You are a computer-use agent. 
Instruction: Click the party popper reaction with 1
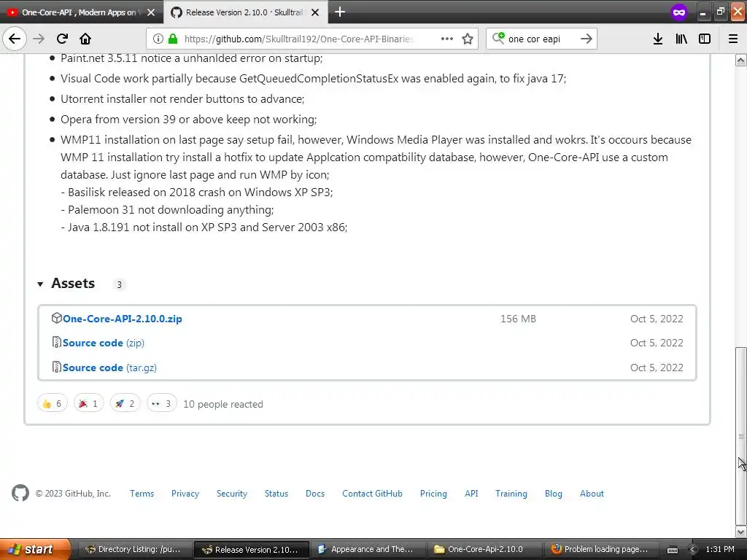click(x=88, y=404)
